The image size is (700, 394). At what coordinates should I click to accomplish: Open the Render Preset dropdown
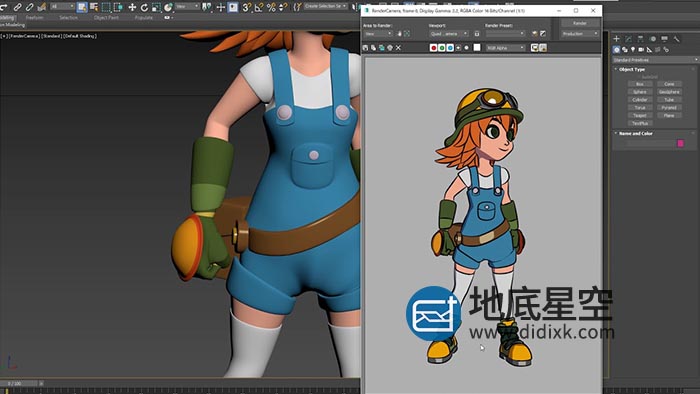pos(505,34)
